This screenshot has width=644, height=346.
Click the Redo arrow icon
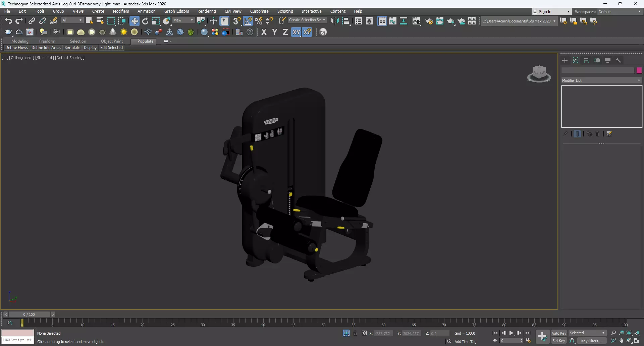(x=19, y=21)
